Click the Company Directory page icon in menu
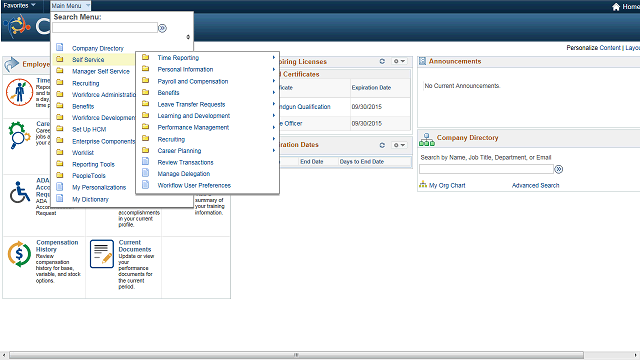The height and width of the screenshot is (360, 640). (x=60, y=47)
